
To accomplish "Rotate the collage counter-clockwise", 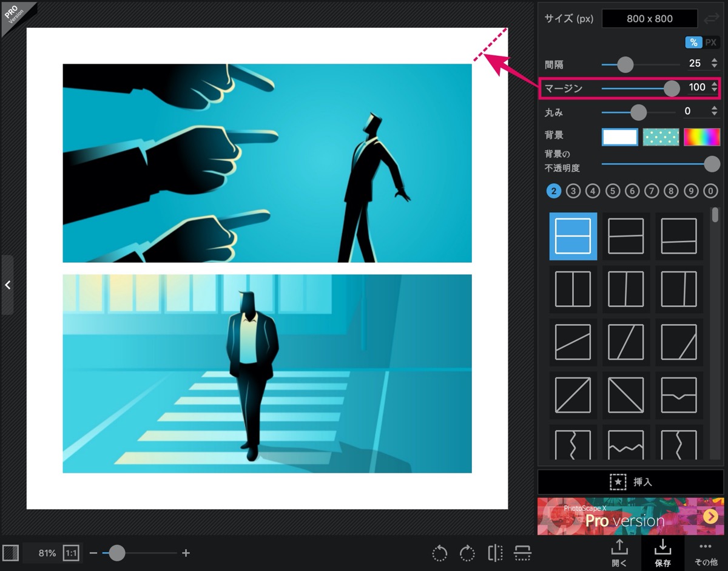I will coord(440,553).
